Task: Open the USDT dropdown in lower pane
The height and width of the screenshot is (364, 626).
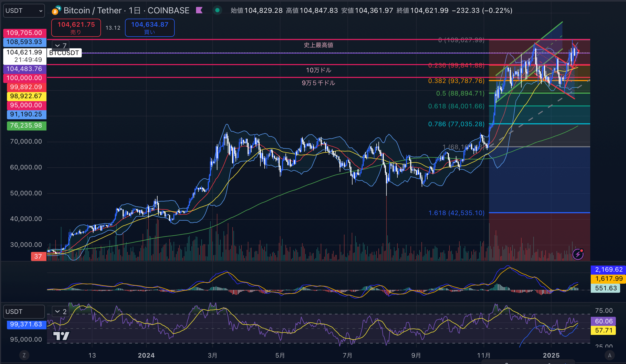Action: pyautogui.click(x=24, y=312)
